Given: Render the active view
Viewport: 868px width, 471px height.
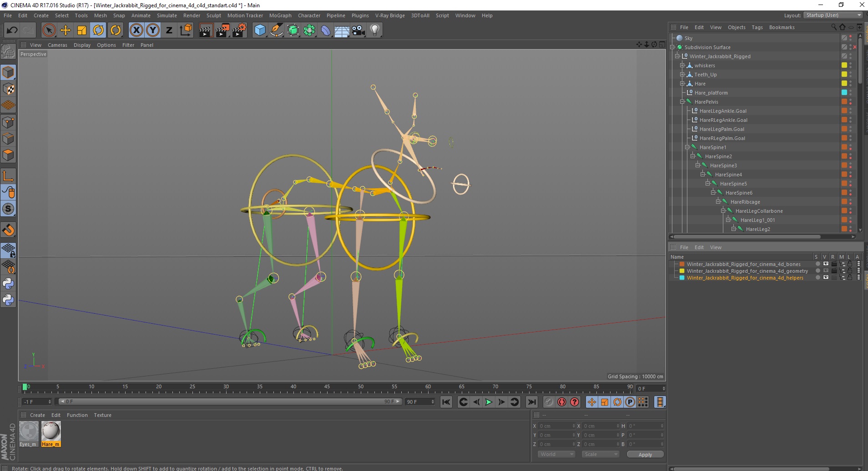Looking at the screenshot, I should click(206, 30).
